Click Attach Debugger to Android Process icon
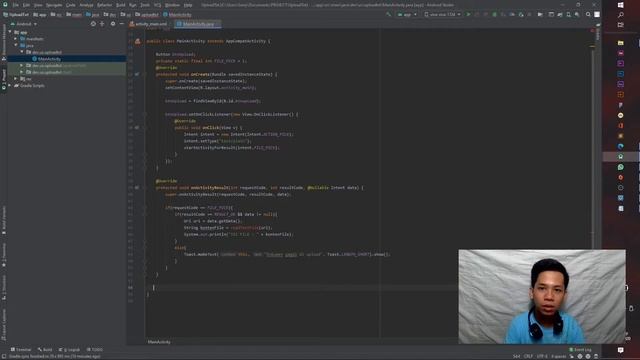The width and height of the screenshot is (640, 360). point(521,14)
